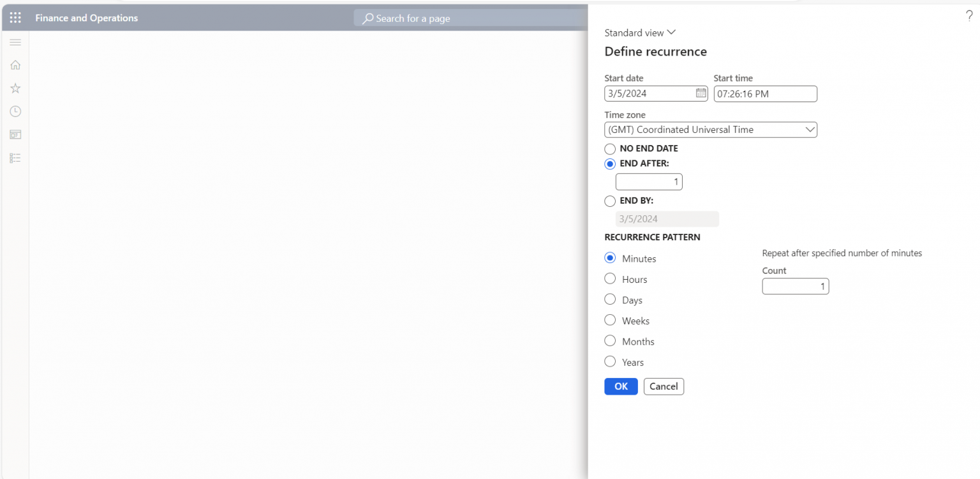This screenshot has height=479, width=980.
Task: Click the Search for a page bar
Action: click(470, 18)
